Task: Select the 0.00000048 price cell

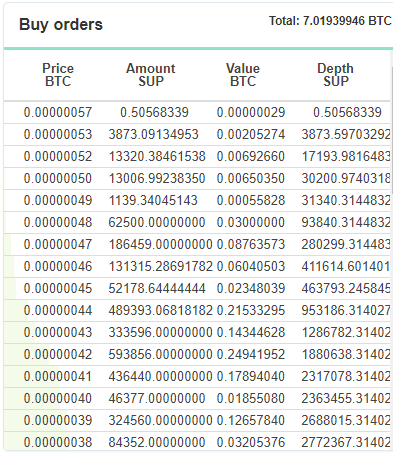Action: tap(58, 222)
